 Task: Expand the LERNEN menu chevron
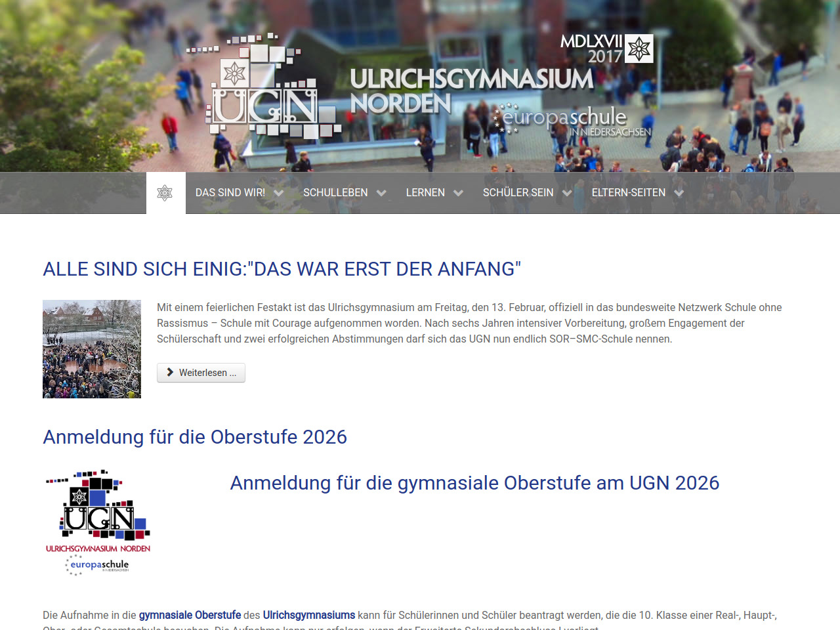pos(458,193)
